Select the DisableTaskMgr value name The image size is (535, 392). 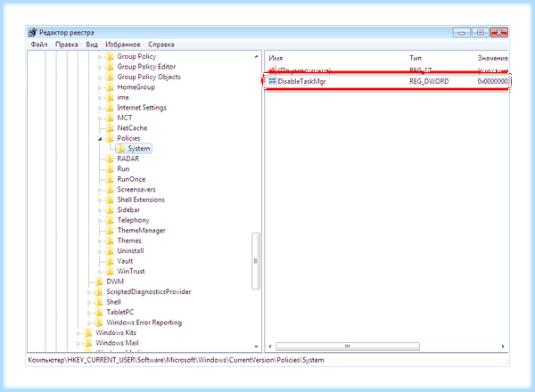click(302, 81)
